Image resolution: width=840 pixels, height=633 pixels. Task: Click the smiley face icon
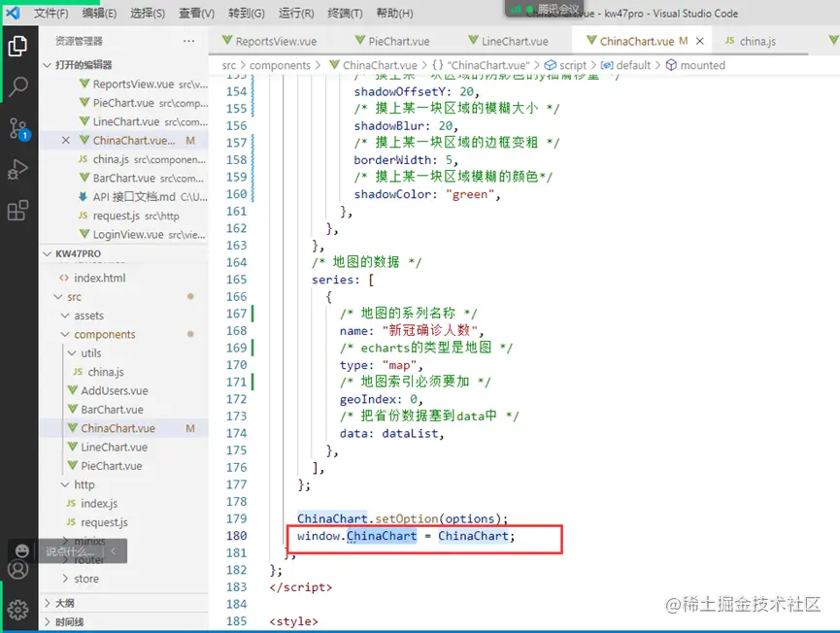pyautogui.click(x=22, y=551)
